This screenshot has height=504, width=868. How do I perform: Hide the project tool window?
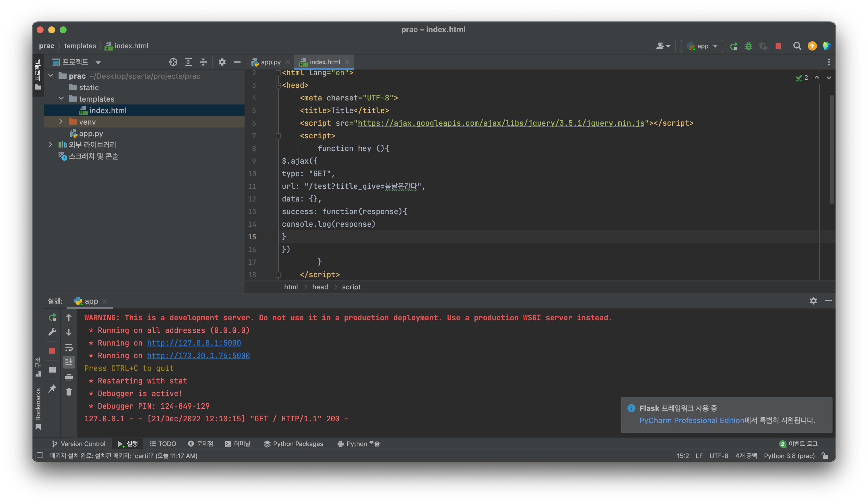237,62
